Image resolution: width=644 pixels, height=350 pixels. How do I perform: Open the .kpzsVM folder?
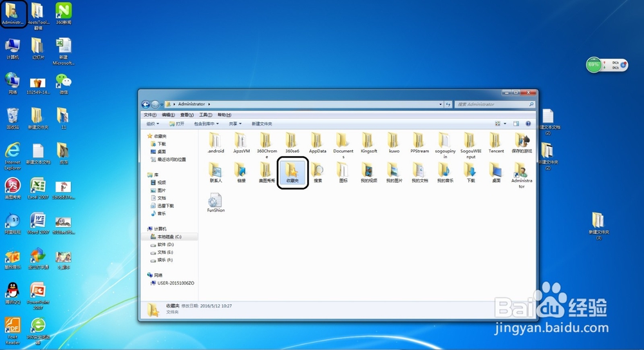coord(241,143)
